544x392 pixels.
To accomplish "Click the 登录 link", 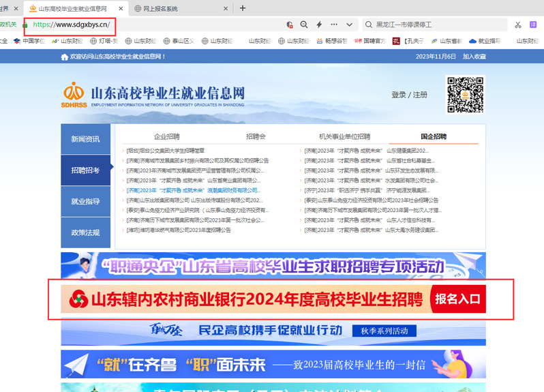I will tap(398, 95).
